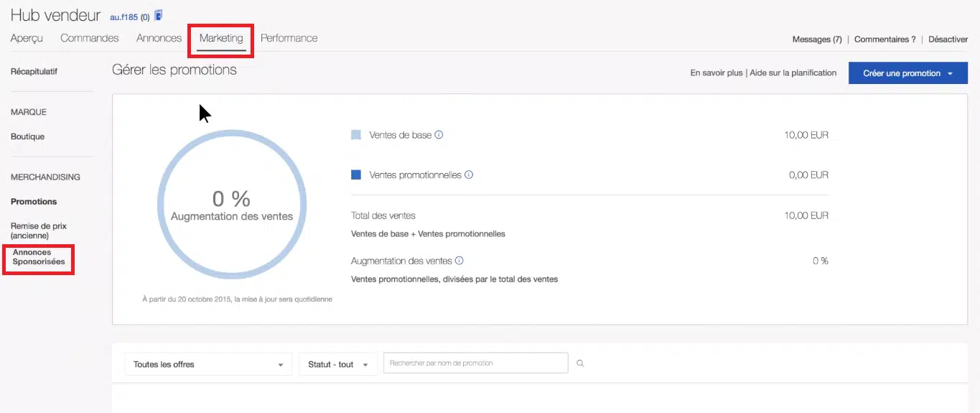The height and width of the screenshot is (413, 980).
Task: Open Aide sur la planification
Action: tap(793, 73)
